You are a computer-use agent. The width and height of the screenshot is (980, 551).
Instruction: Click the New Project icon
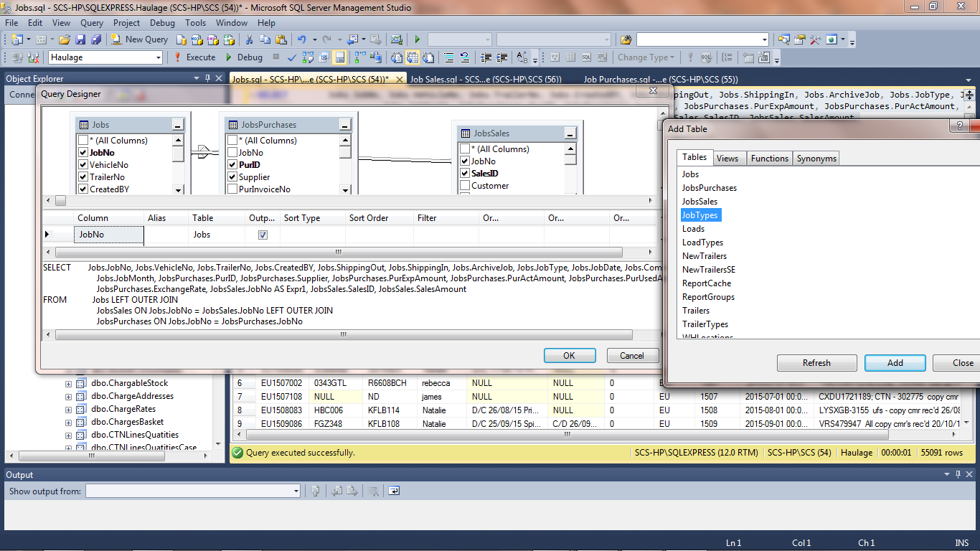tap(16, 39)
